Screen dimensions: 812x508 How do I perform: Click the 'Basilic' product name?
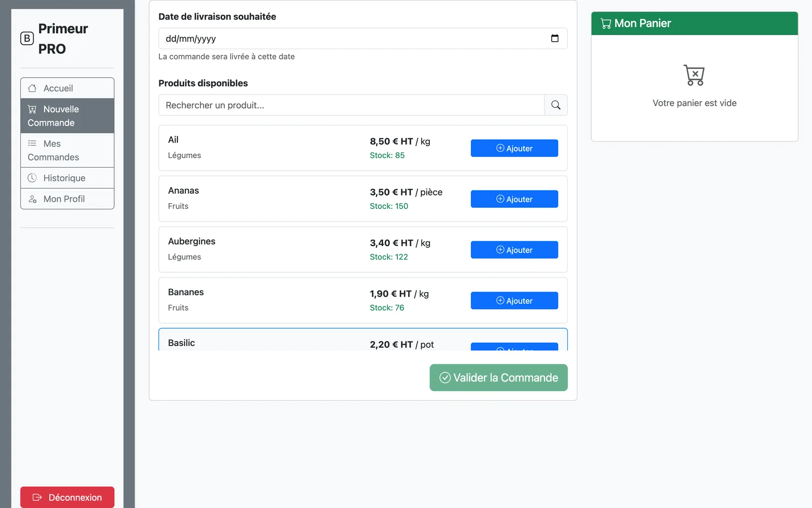tap(181, 343)
